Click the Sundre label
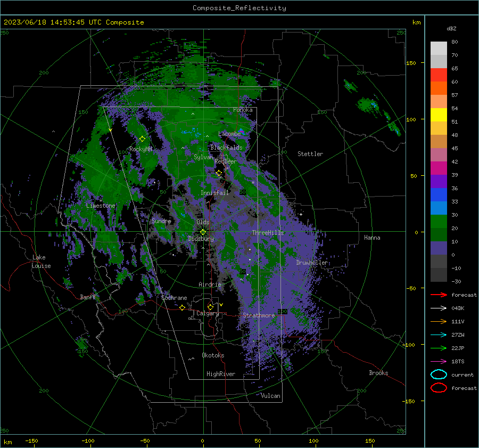 [x=161, y=221]
